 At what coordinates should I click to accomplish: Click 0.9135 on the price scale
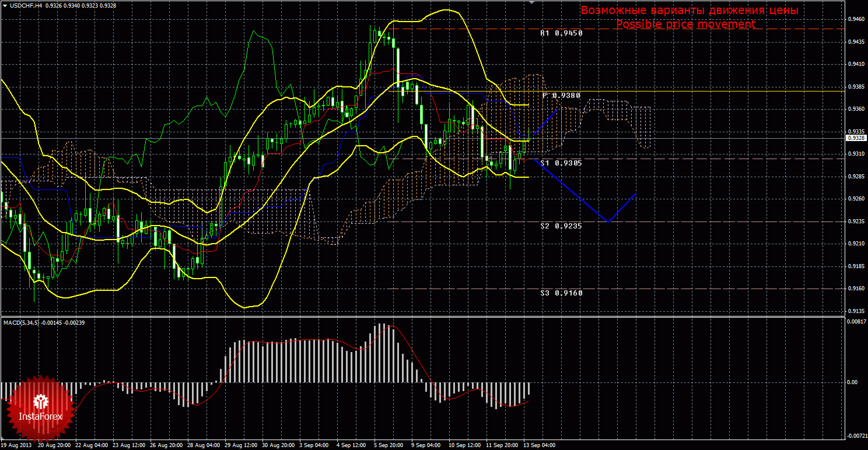855,311
